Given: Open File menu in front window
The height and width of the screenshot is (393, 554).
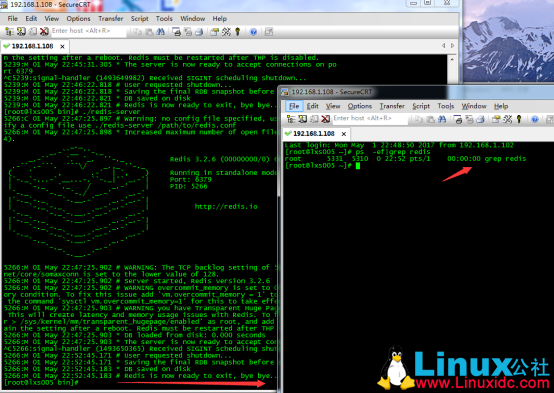Looking at the screenshot, I should point(294,106).
